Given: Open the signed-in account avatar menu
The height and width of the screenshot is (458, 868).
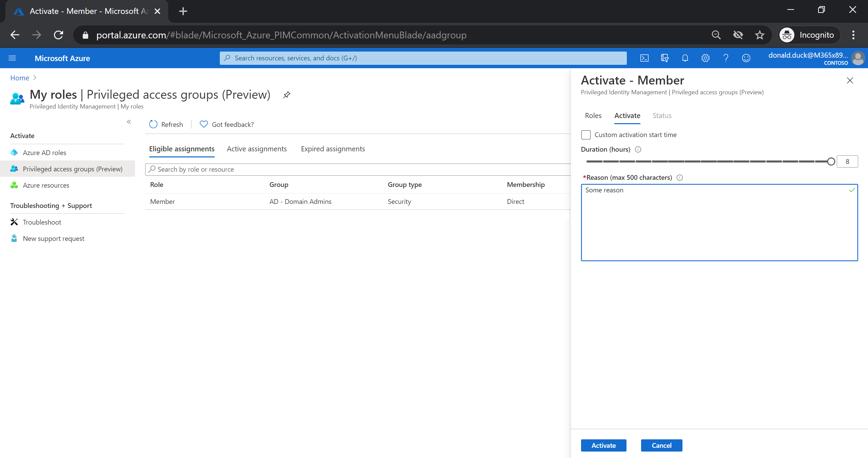Looking at the screenshot, I should (859, 58).
